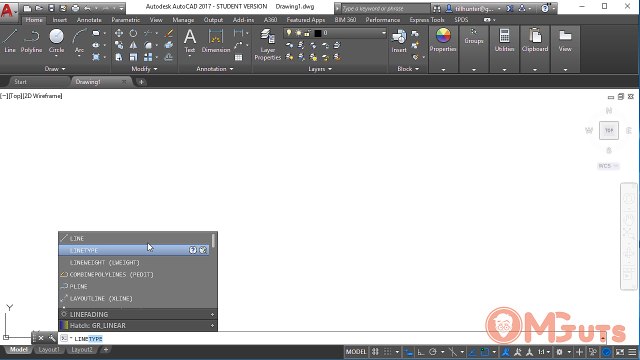
Task: Click the Save icon in quick access toolbar
Action: pos(51,8)
